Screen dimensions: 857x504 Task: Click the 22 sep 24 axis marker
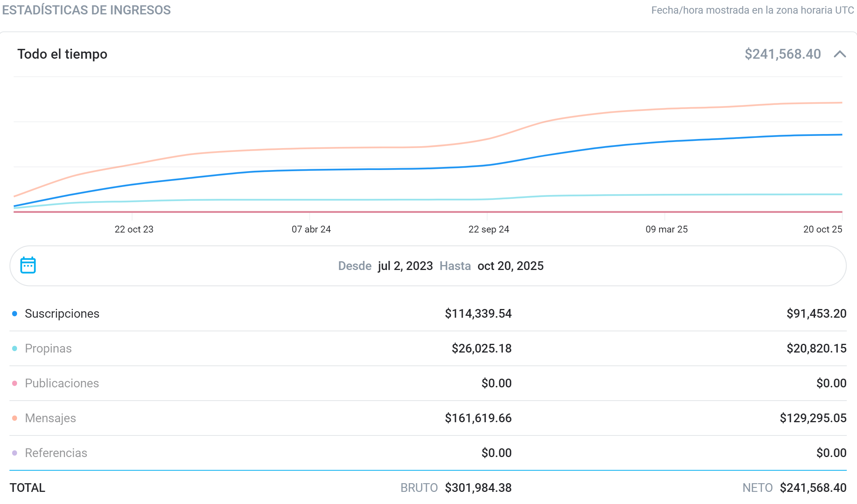489,229
